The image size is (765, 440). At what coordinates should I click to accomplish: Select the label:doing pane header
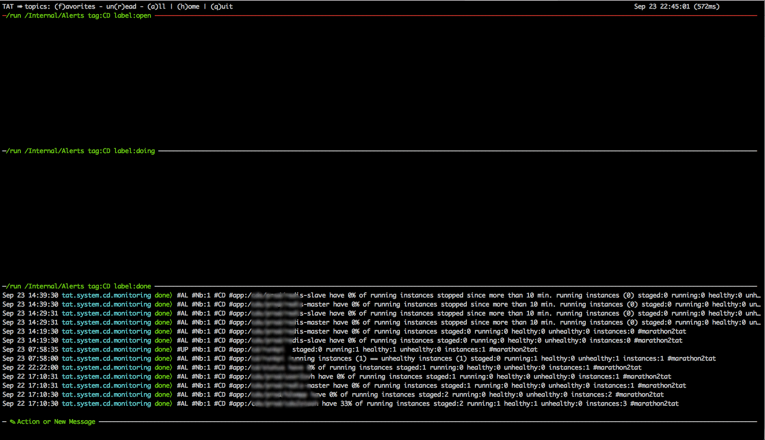(x=79, y=151)
